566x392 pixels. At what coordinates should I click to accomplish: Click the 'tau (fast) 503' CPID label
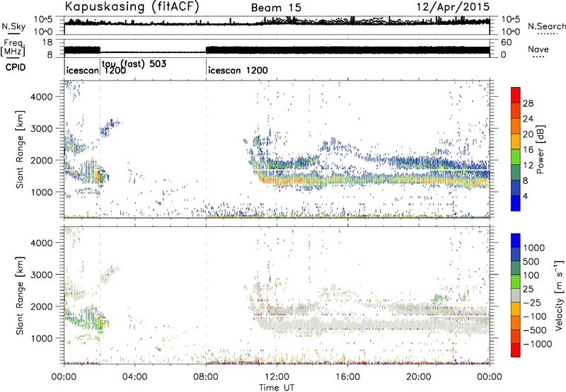pyautogui.click(x=134, y=64)
